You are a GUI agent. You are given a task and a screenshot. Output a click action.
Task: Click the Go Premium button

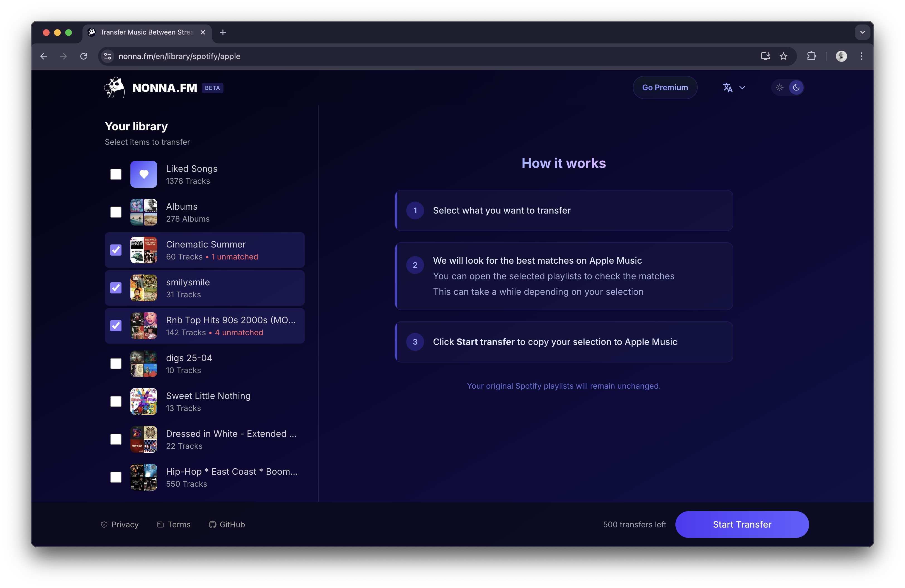(x=665, y=87)
